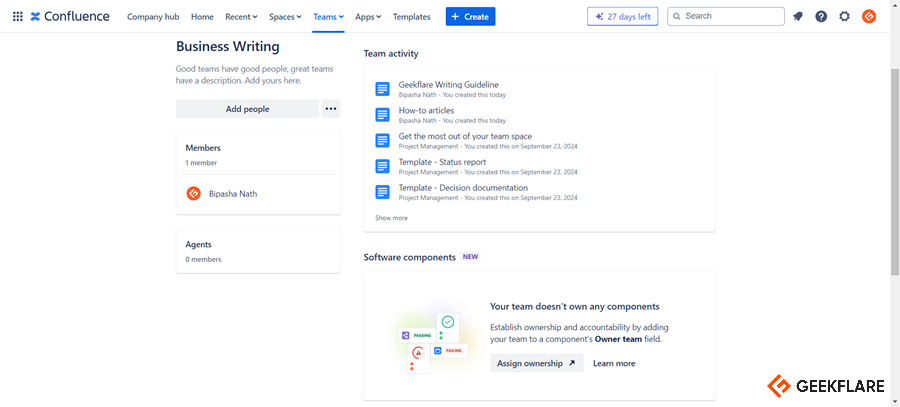The image size is (900, 407).
Task: Expand the Apps dropdown menu
Action: tap(368, 17)
